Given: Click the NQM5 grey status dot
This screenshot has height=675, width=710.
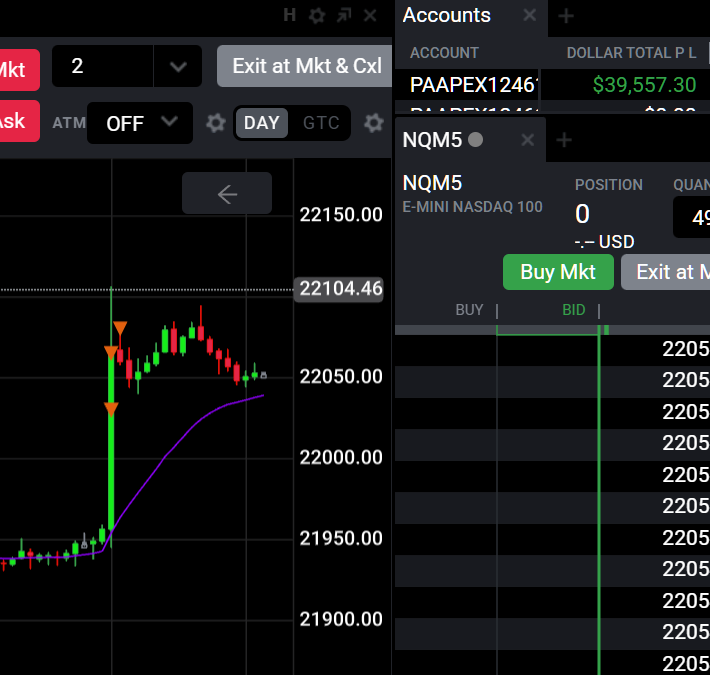Looking at the screenshot, I should pos(475,140).
